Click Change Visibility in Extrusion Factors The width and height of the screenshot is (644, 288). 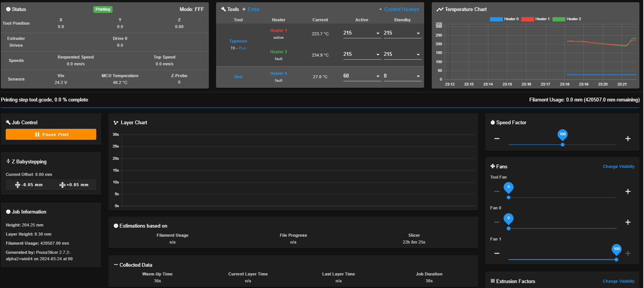tap(619, 281)
